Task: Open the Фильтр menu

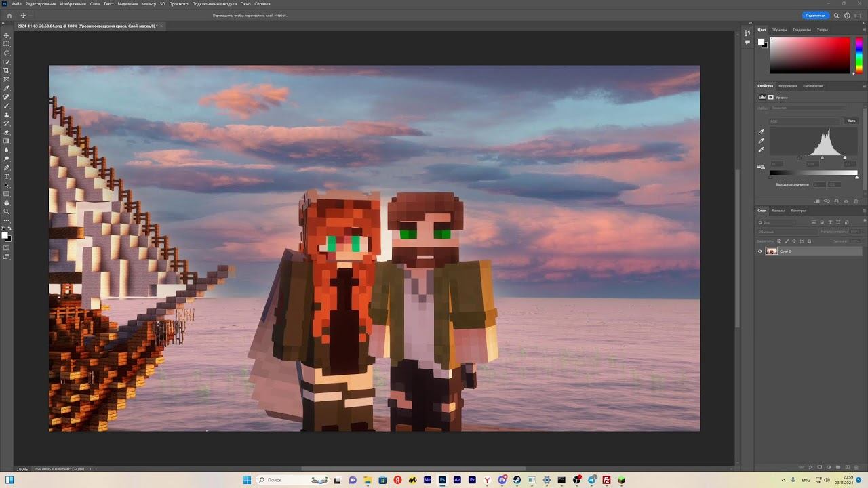Action: click(x=149, y=4)
